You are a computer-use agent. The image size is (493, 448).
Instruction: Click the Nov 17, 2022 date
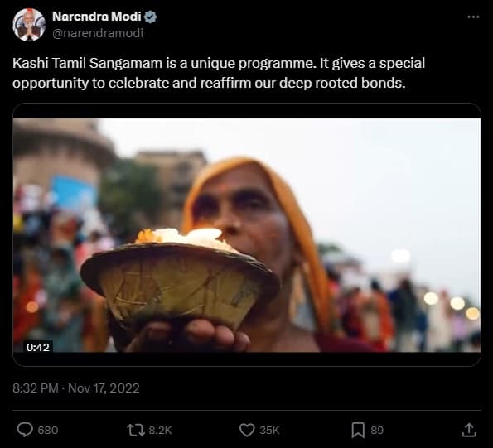tap(104, 388)
